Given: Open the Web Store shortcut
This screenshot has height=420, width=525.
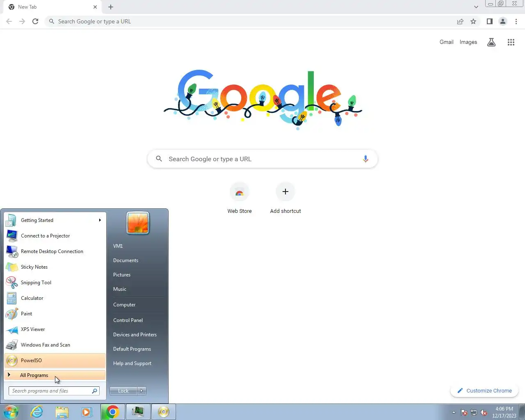Looking at the screenshot, I should [x=240, y=199].
